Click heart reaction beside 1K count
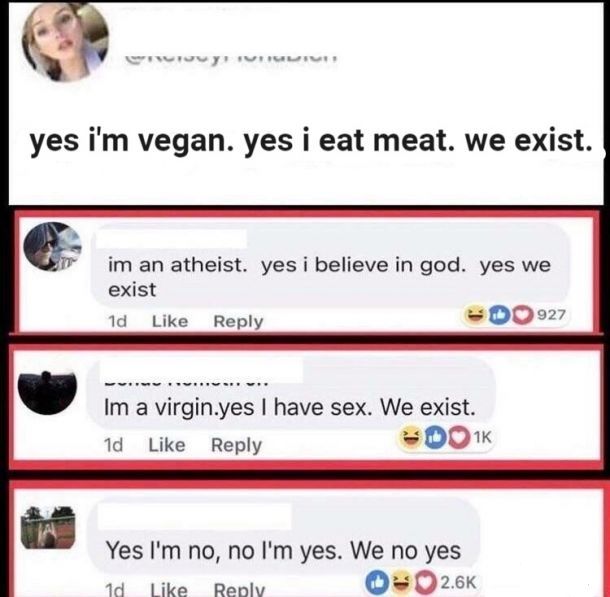 [x=458, y=438]
